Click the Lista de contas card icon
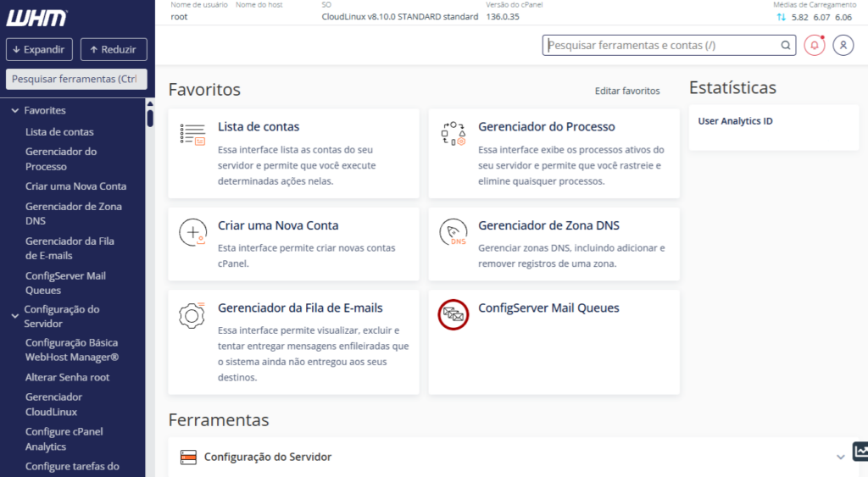The image size is (868, 477). [x=192, y=135]
